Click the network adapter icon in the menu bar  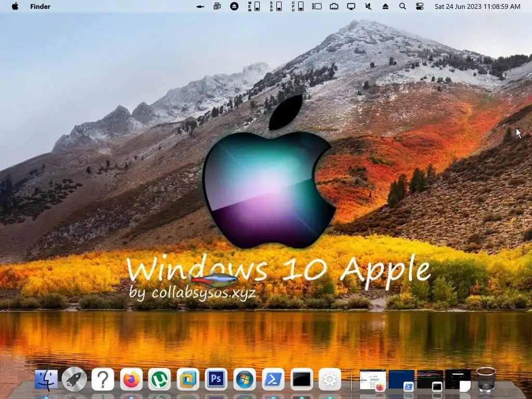(334, 6)
